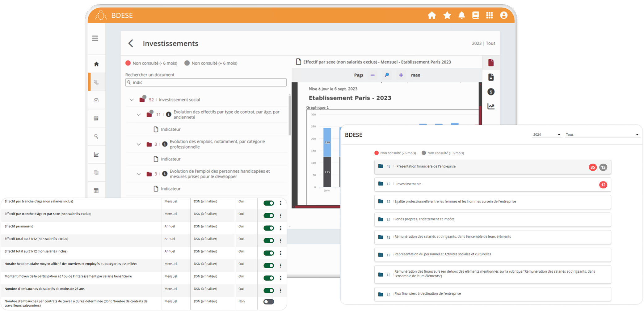Open favorites star in the header
Screen dimensions: 644x311
447,15
